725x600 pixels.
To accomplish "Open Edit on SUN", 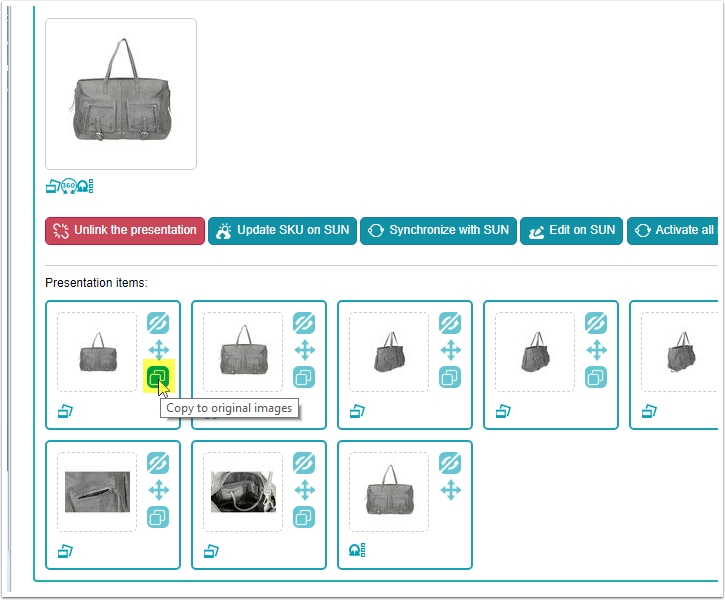I will pos(571,231).
